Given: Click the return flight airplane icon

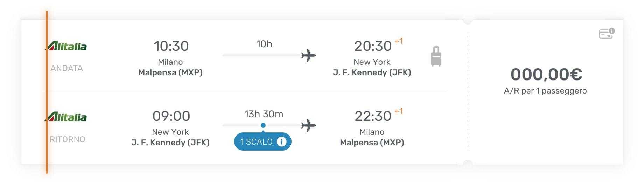Looking at the screenshot, I should tap(308, 125).
